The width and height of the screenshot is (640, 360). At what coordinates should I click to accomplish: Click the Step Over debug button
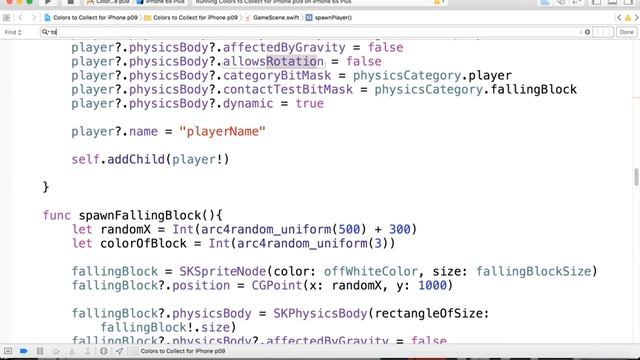coord(56,351)
